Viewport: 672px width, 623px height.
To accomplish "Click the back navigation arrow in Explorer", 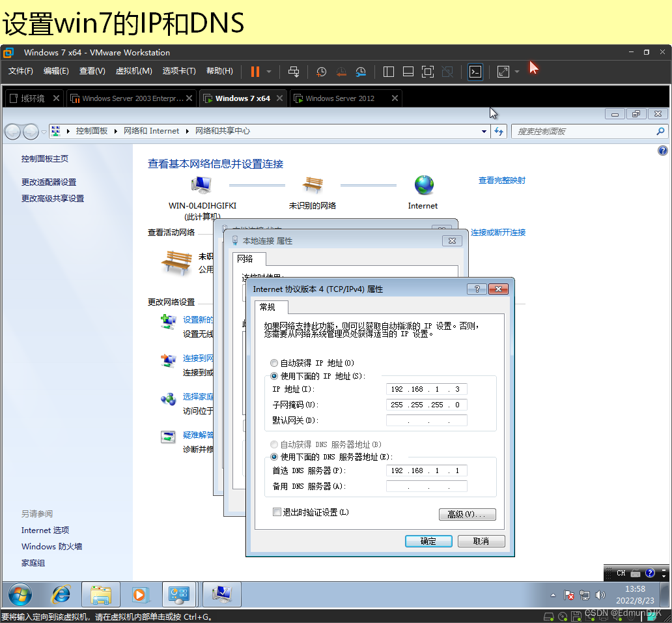I will 13,131.
